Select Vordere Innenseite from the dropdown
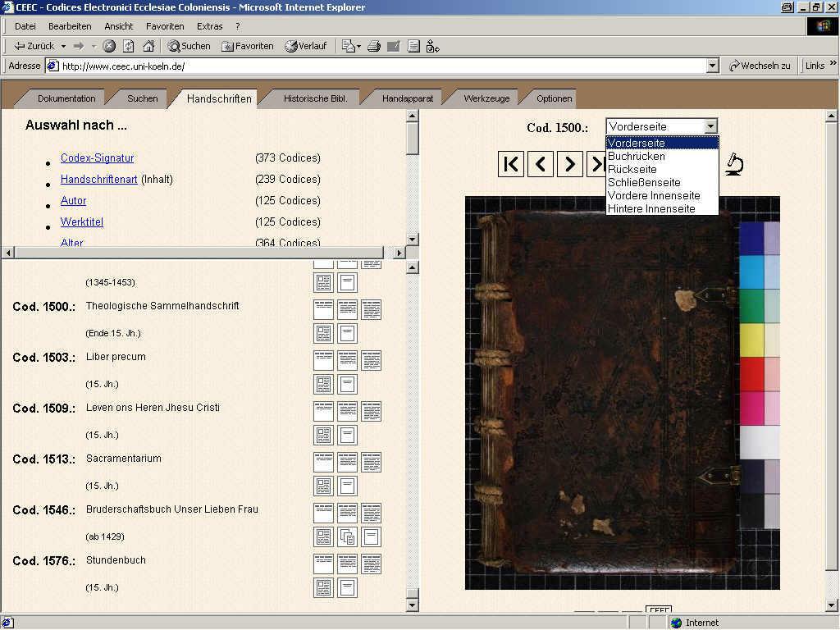This screenshot has width=840, height=630. [662, 195]
